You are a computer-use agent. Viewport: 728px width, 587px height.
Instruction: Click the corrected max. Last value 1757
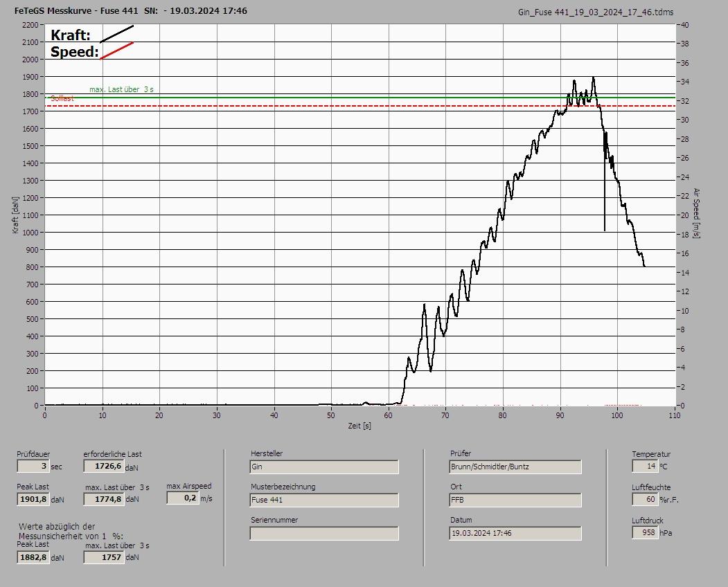coord(104,557)
